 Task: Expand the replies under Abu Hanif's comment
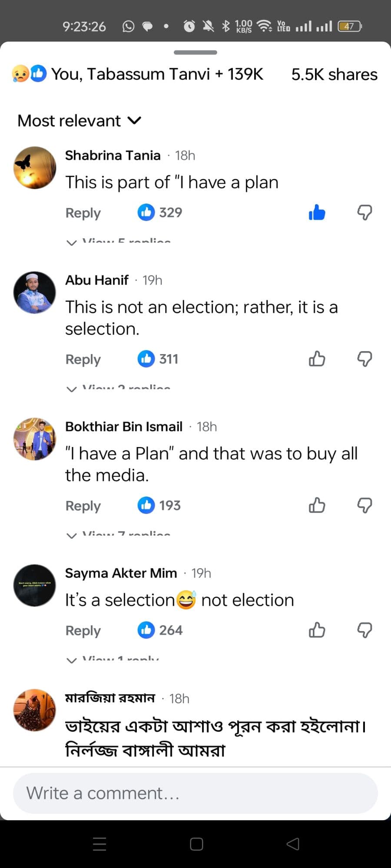coord(117,386)
